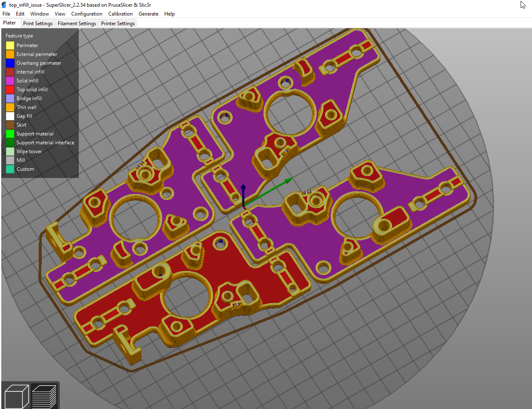Viewport: 532px width, 409px height.
Task: Open the Configuration menu
Action: (x=87, y=14)
